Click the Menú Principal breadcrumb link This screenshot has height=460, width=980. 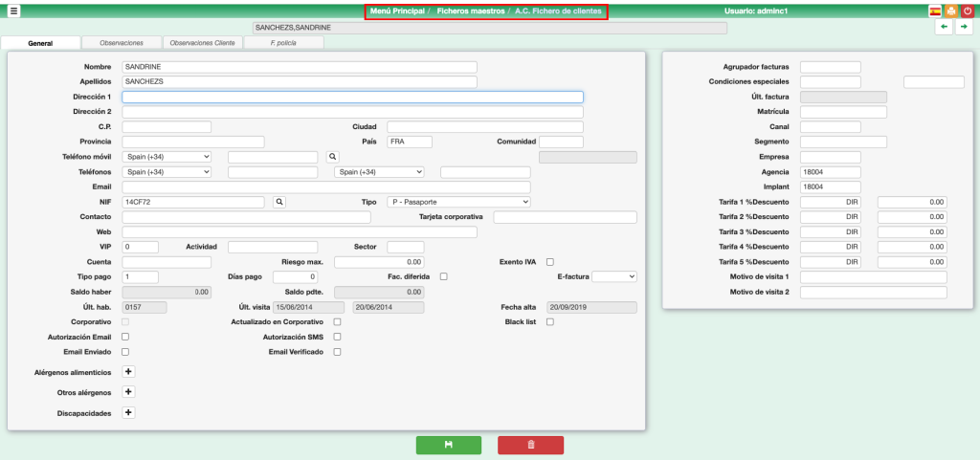pos(397,11)
